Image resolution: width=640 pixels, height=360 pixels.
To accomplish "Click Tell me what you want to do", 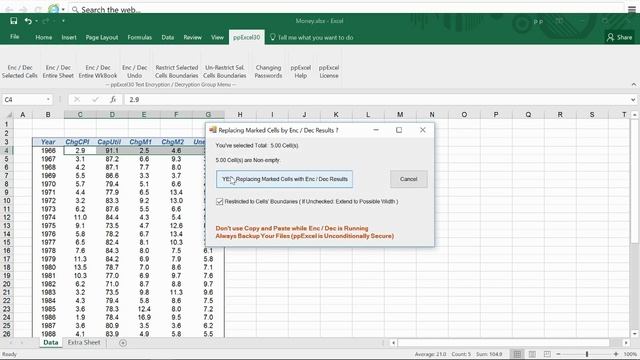I will (x=311, y=37).
